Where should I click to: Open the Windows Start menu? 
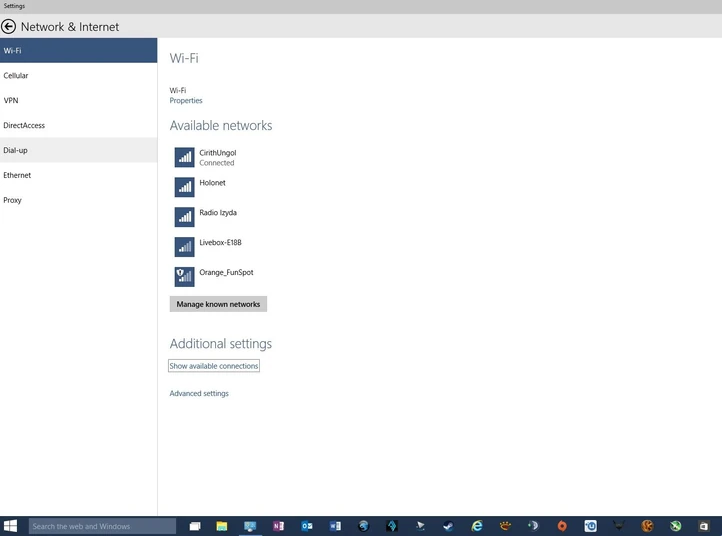pos(10,526)
